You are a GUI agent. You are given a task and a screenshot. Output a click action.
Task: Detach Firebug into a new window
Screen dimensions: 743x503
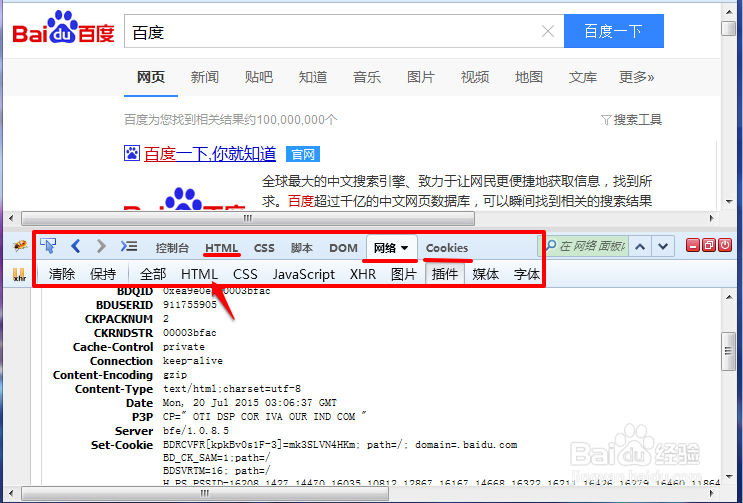[709, 245]
